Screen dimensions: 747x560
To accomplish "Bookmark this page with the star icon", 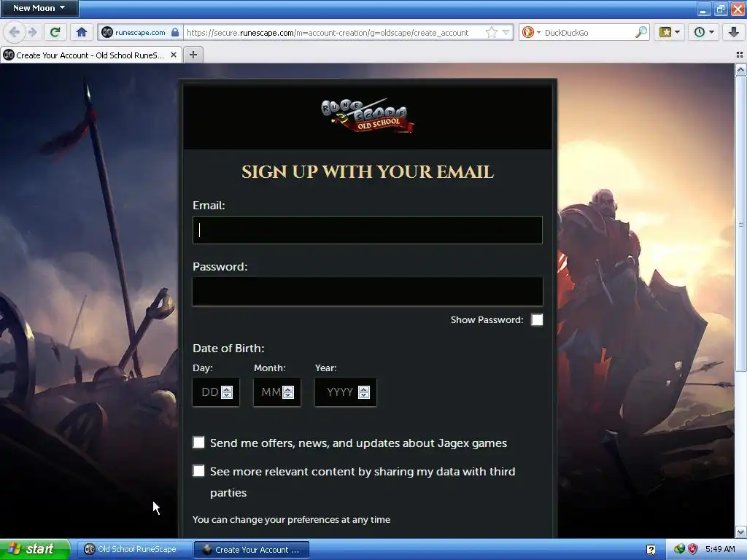I will pos(491,32).
